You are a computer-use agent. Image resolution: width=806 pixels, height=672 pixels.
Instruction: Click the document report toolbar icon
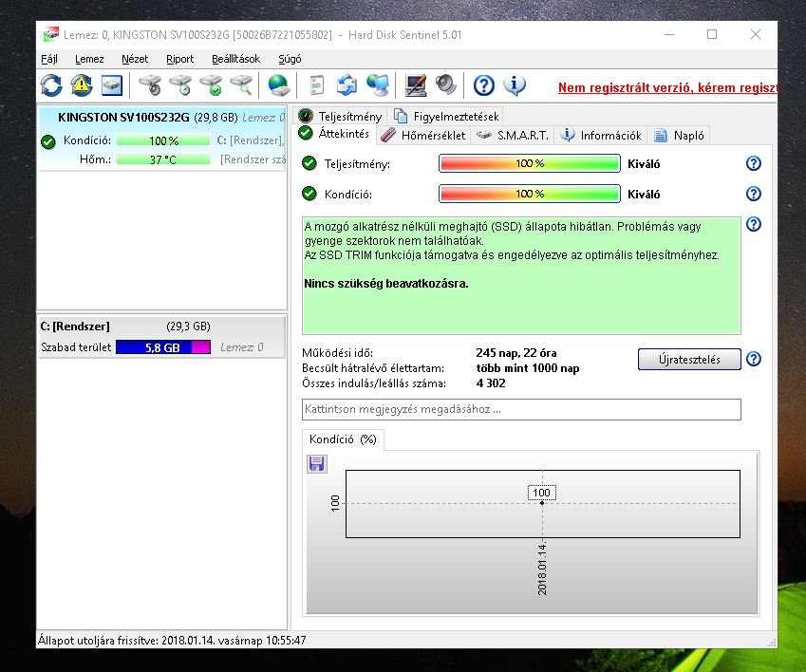click(x=317, y=85)
